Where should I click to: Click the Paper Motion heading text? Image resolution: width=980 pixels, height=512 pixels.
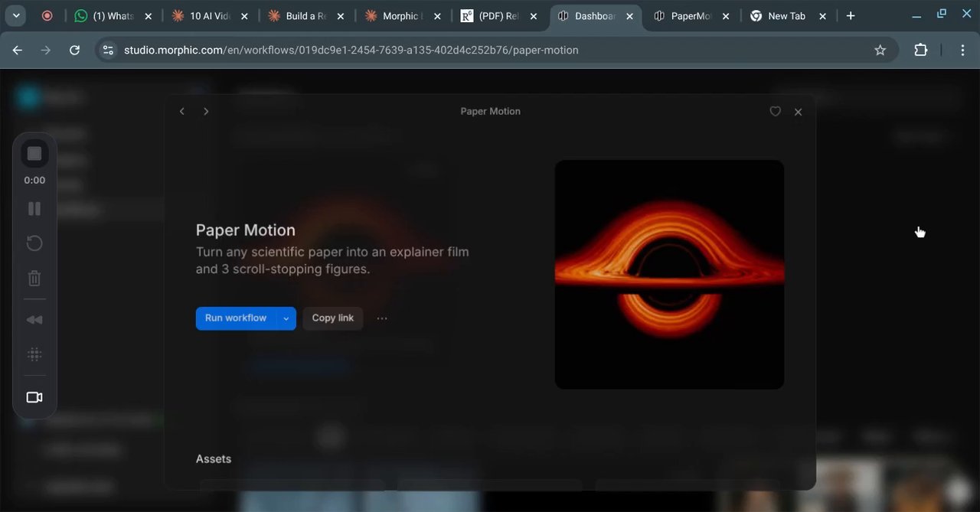[x=245, y=230]
